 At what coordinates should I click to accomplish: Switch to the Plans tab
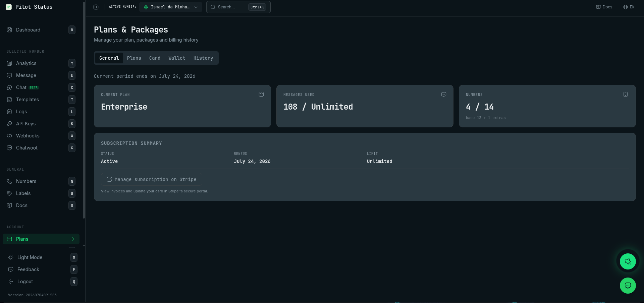point(134,58)
